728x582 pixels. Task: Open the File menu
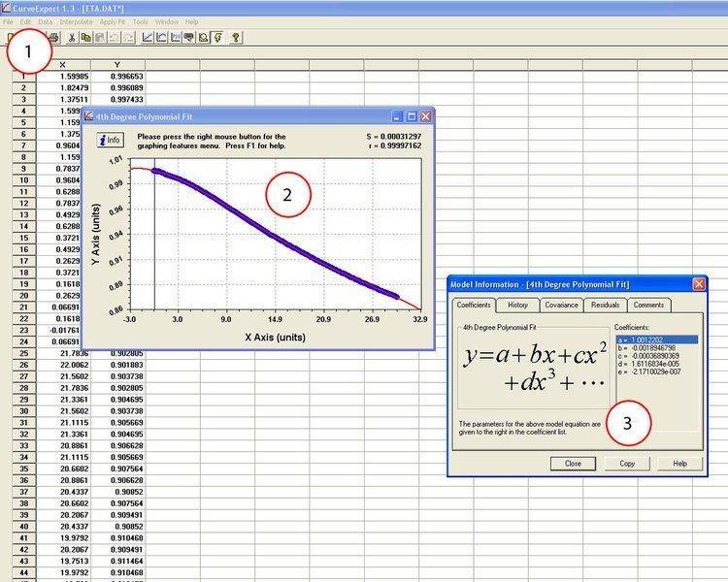pos(9,21)
